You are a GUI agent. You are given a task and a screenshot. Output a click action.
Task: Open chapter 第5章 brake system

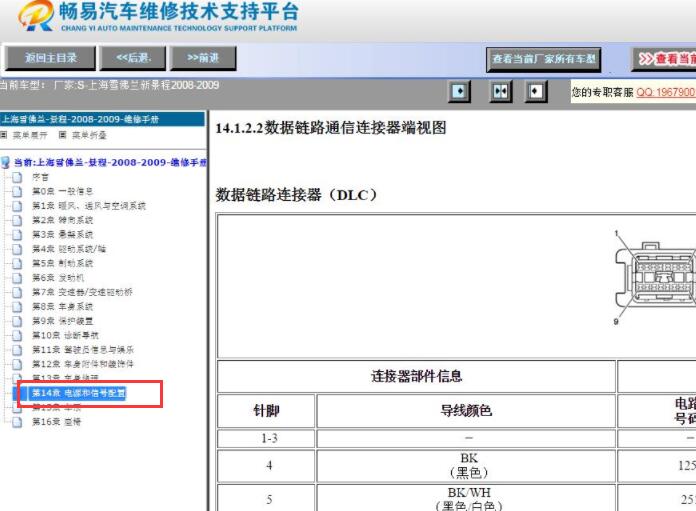pos(63,263)
